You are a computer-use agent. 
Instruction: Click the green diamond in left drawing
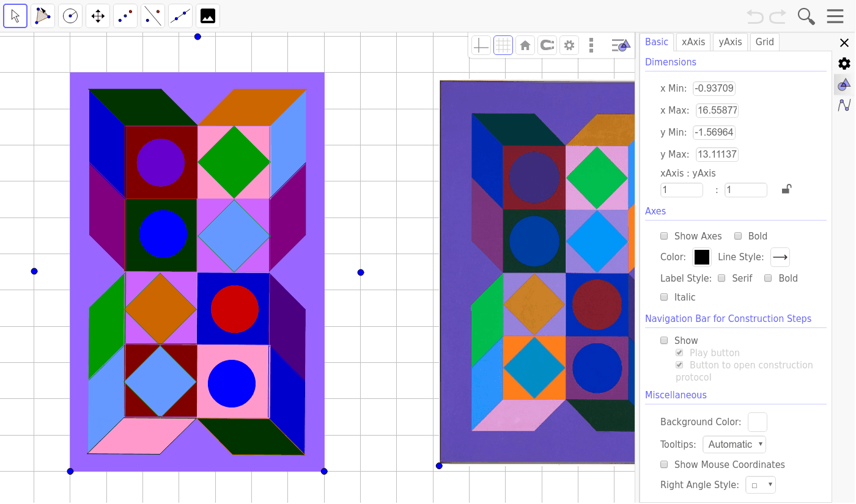click(x=234, y=163)
